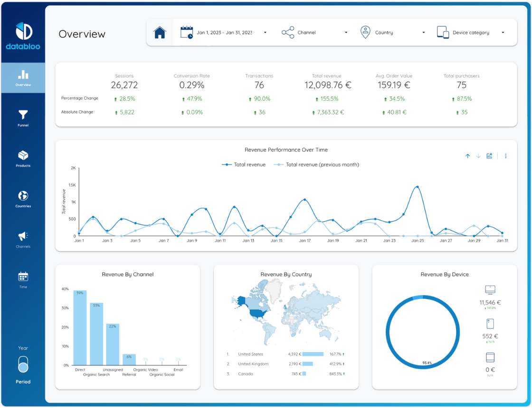This screenshot has width=532, height=408.
Task: Click the mobile revenue value 552 €
Action: [490, 336]
